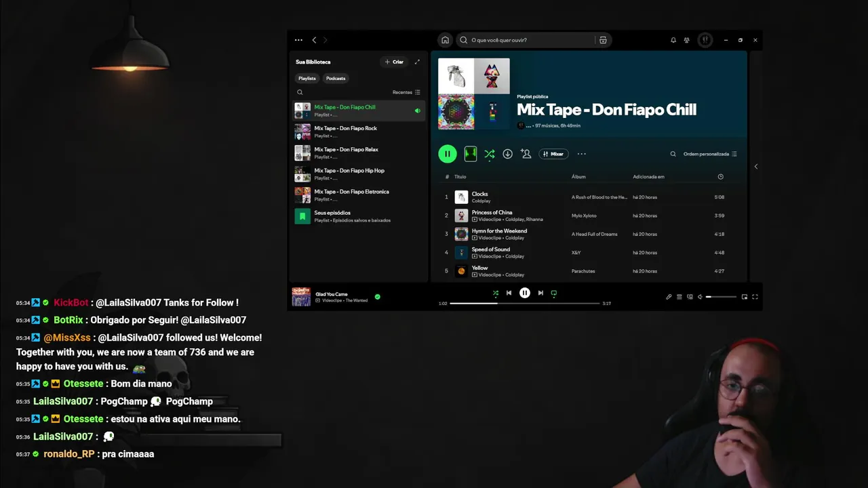The width and height of the screenshot is (868, 488).
Task: Go back with the left arrow
Action: click(x=314, y=40)
